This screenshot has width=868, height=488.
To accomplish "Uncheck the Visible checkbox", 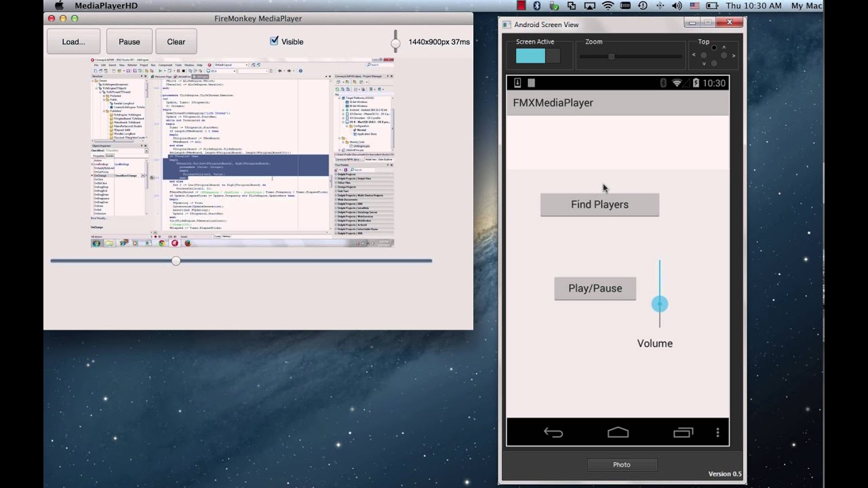I will point(274,41).
